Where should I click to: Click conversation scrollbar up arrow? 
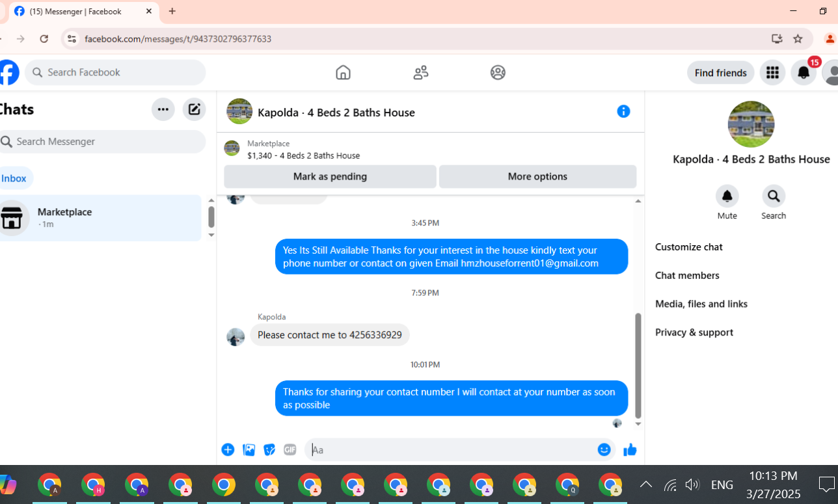[638, 201]
